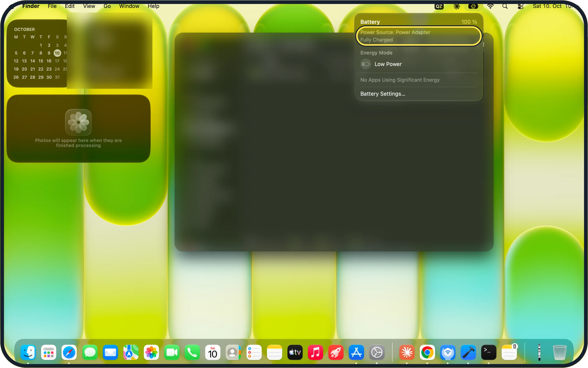The image size is (588, 368).
Task: Open the App Store from the Dock
Action: (356, 352)
